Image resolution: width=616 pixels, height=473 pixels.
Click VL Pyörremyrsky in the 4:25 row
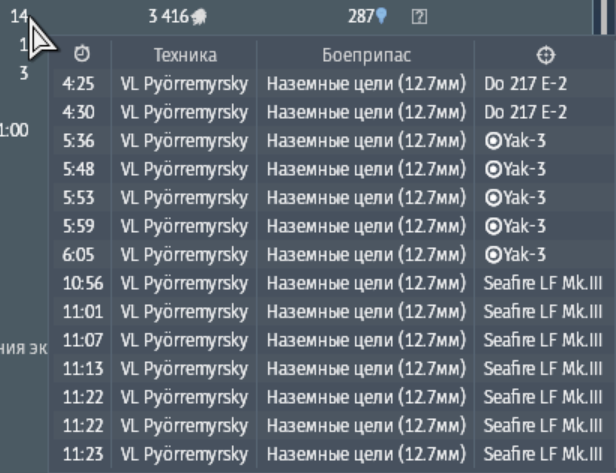184,85
